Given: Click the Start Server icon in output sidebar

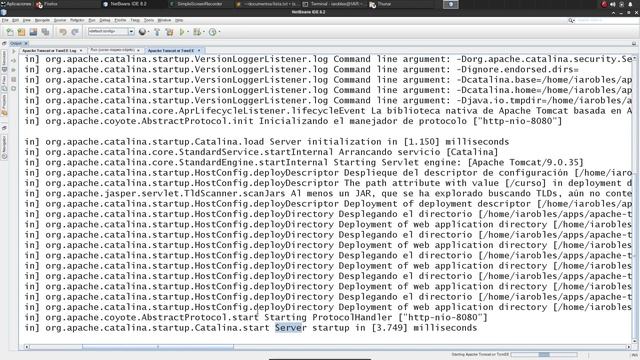Looking at the screenshot, I should (13, 51).
